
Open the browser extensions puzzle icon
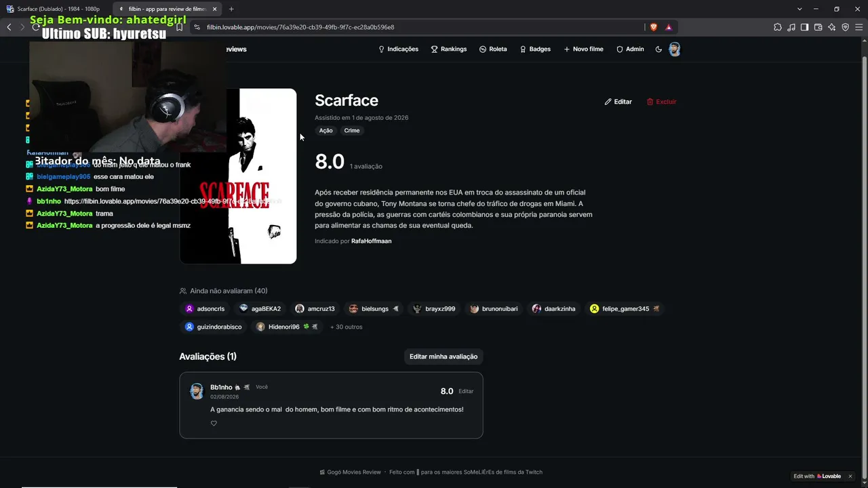tap(777, 27)
